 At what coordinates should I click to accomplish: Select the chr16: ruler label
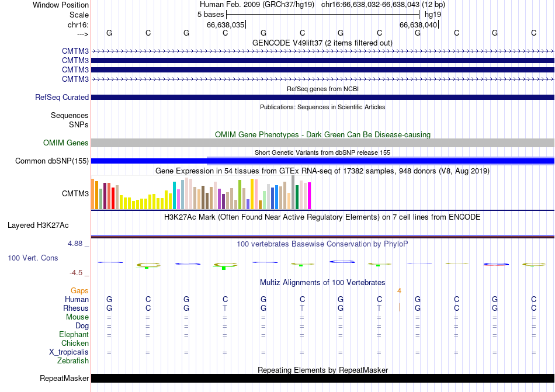point(78,25)
